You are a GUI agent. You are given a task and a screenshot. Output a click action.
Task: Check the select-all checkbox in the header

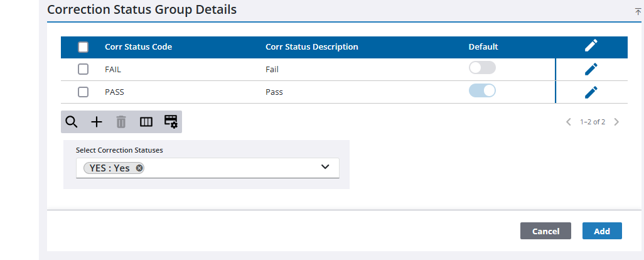coord(83,47)
